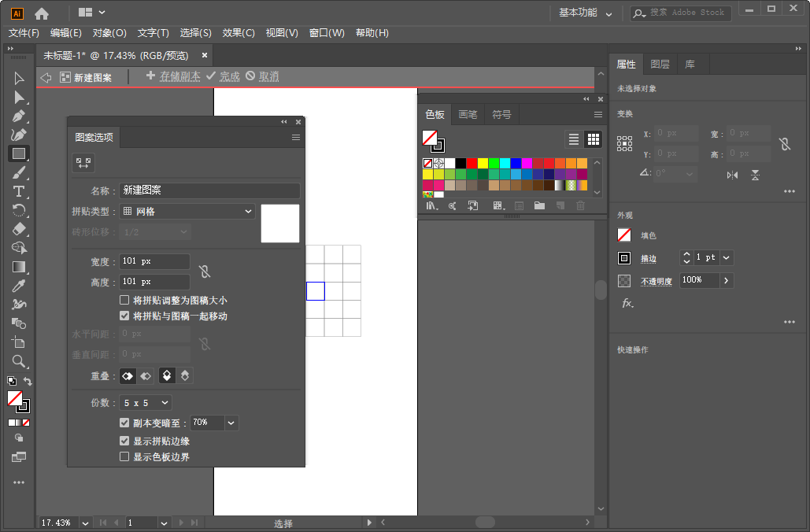Uncheck 将拼贴与图稿一起移动
Screen dimensions: 810x532
click(124, 316)
